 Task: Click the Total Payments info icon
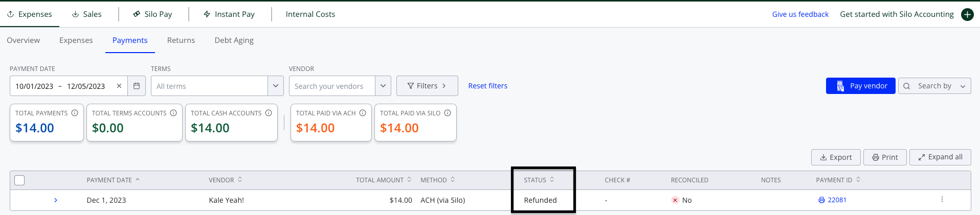75,113
